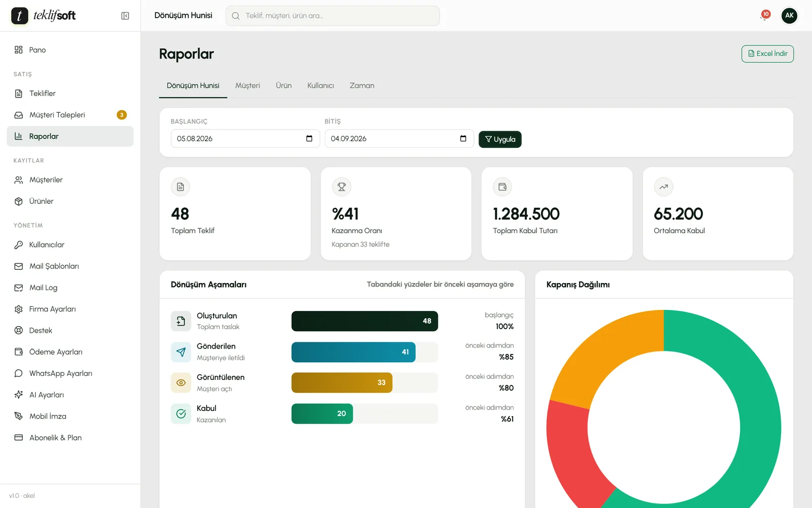The image size is (812, 508).
Task: Click the Uygula filter button
Action: coord(500,139)
